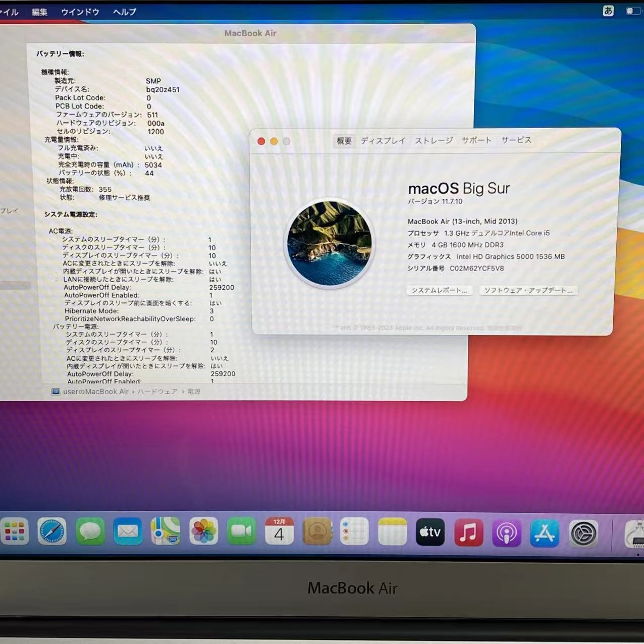Start a FaceTime call from the Dock

click(x=241, y=531)
